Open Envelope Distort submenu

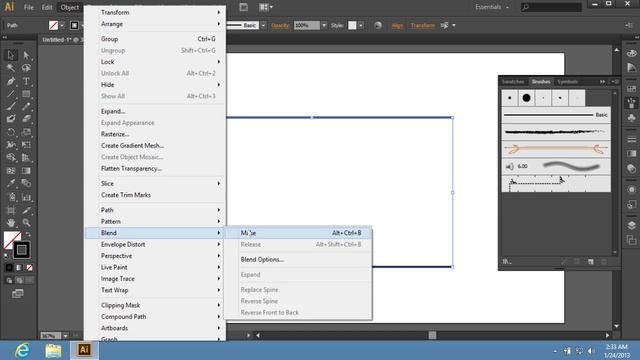click(155, 244)
